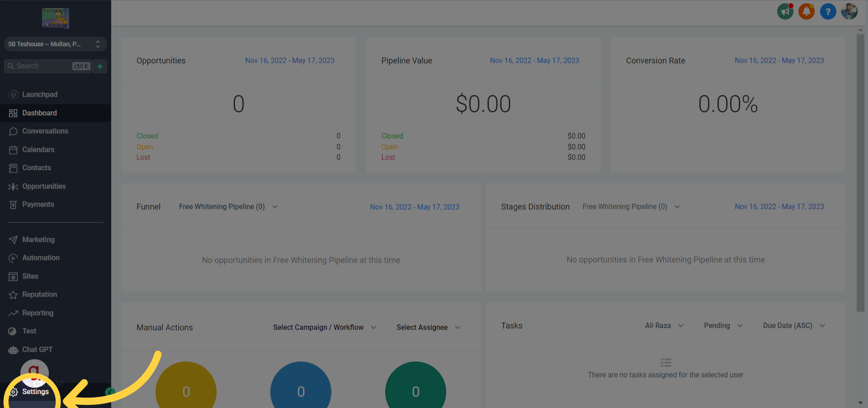Change Opportunities card date range
The height and width of the screenshot is (408, 868).
pyautogui.click(x=290, y=61)
